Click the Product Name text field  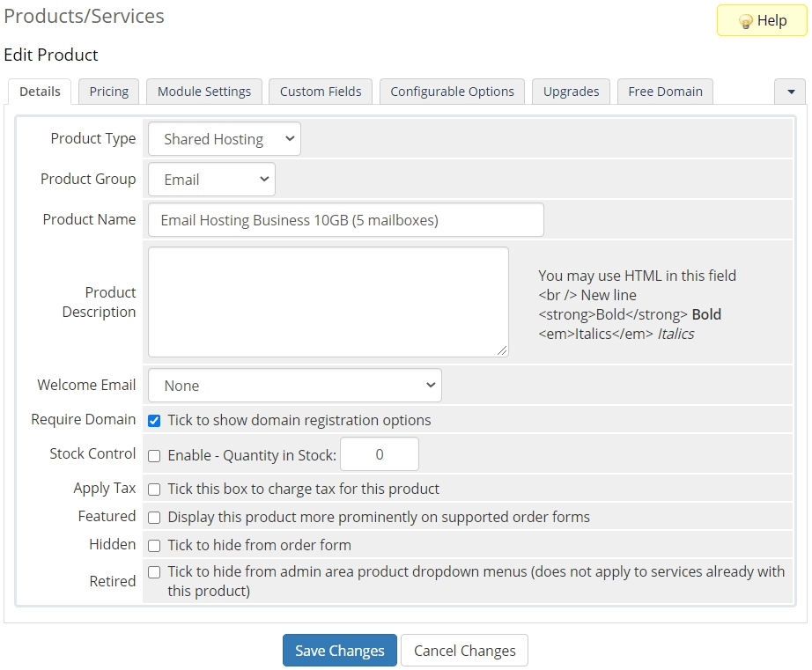(345, 220)
